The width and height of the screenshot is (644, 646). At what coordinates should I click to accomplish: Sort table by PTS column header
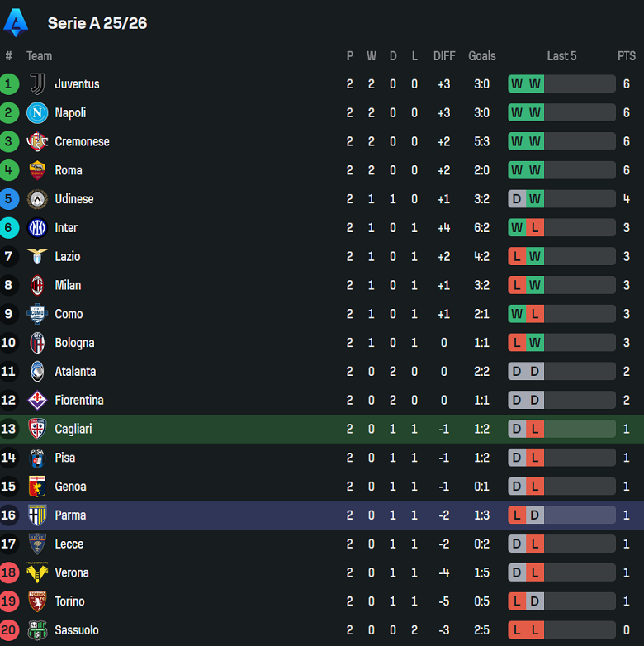tap(627, 56)
